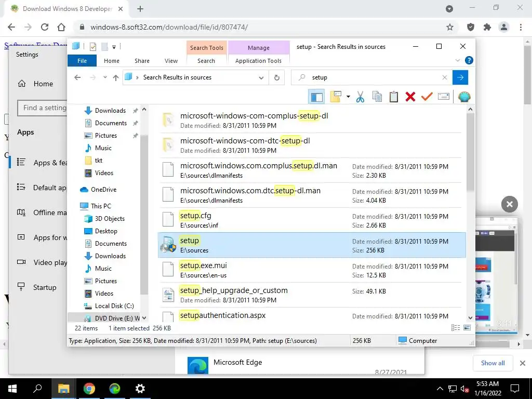The width and height of the screenshot is (532, 399).
Task: Click the New folder toolbar icon
Action: pyautogui.click(x=336, y=97)
